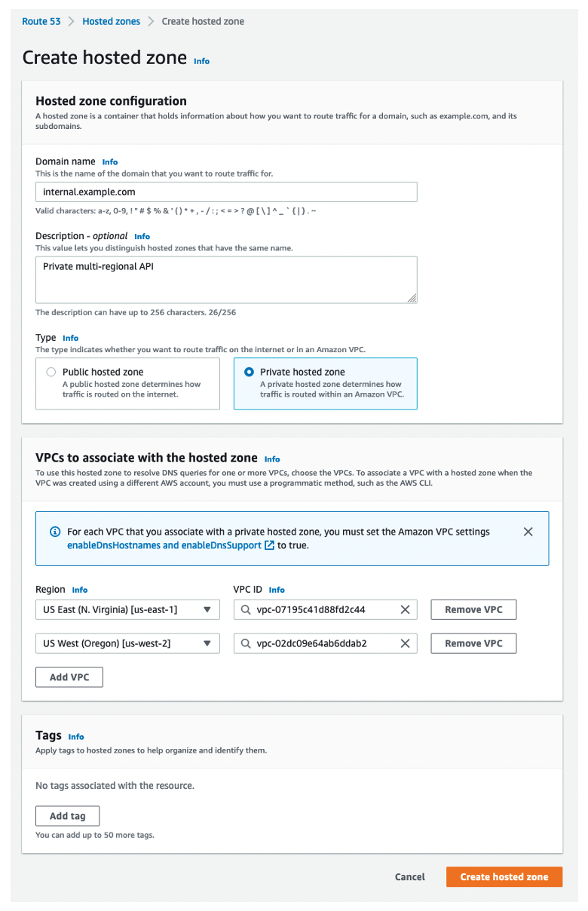Click the Create hosted zone button
The image size is (588, 911).
(504, 876)
